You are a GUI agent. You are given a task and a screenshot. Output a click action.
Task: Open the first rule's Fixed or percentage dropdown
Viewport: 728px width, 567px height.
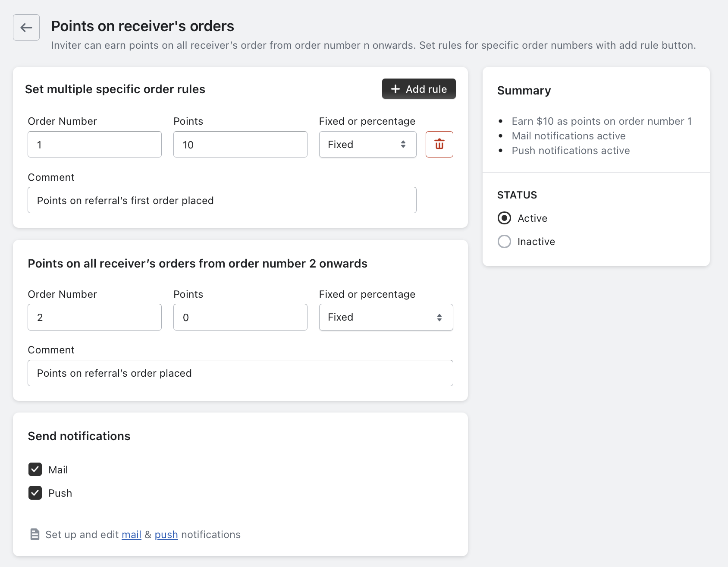tap(367, 145)
